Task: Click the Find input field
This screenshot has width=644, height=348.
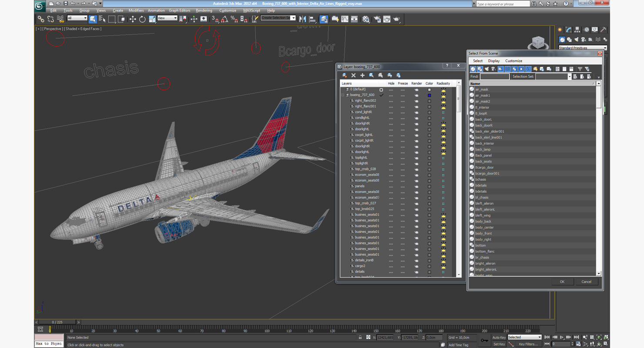Action: pos(494,77)
